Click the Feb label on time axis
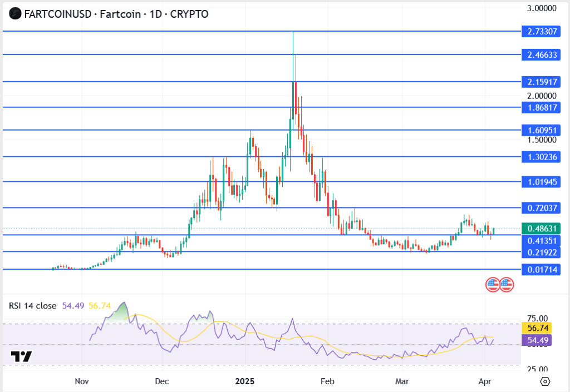 pyautogui.click(x=327, y=381)
